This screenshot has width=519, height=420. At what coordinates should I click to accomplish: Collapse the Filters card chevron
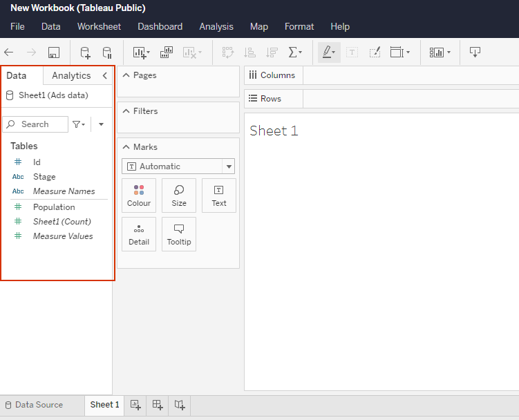(x=126, y=111)
